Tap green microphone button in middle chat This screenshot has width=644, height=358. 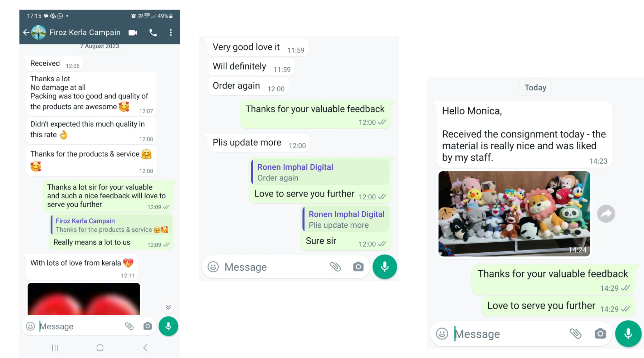pos(385,267)
